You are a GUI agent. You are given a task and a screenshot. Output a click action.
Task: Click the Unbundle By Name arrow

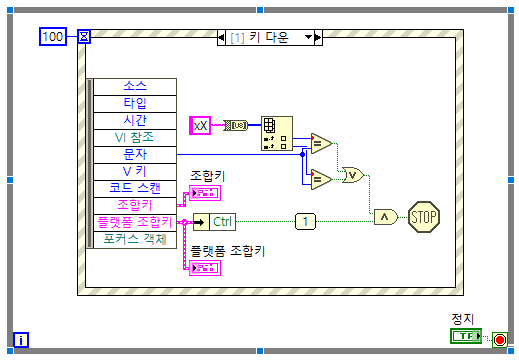[201, 222]
